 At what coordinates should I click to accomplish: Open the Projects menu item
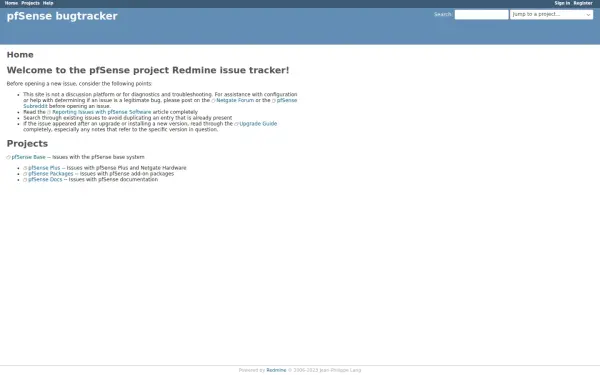(x=30, y=3)
